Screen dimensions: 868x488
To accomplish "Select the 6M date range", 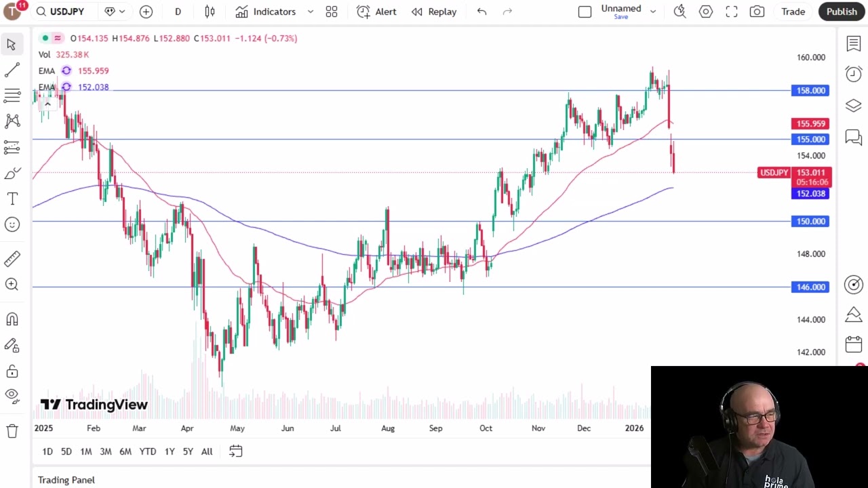I will click(125, 451).
